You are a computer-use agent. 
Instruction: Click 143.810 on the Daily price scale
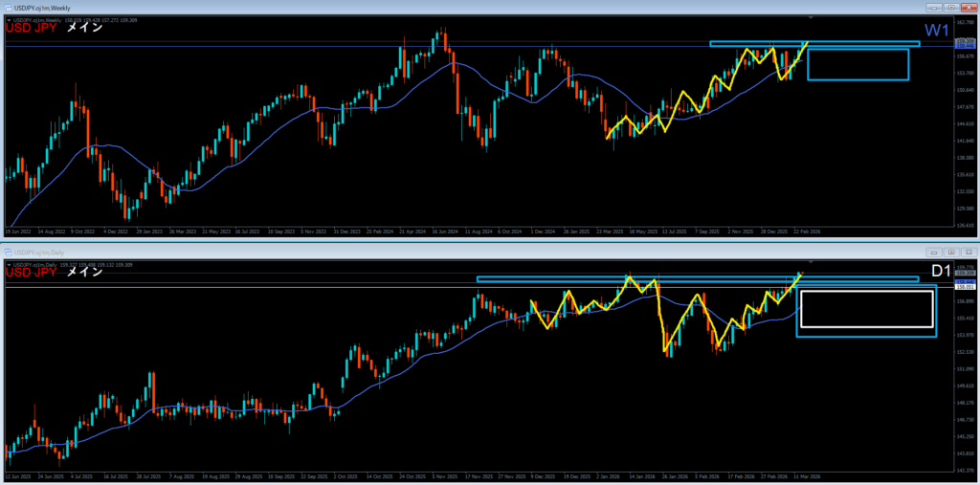tap(965, 453)
